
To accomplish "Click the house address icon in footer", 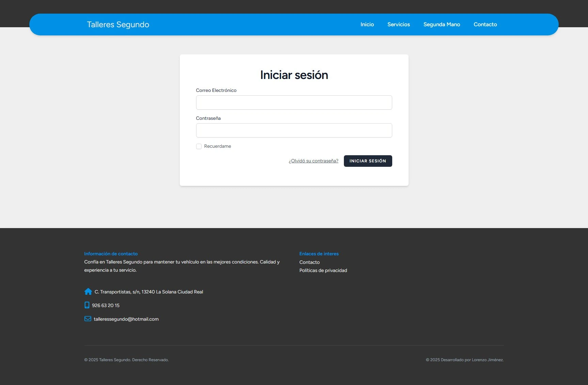I will pyautogui.click(x=88, y=292).
